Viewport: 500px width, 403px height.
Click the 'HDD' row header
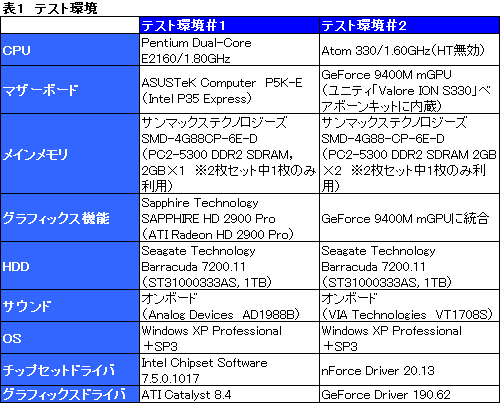coord(70,266)
